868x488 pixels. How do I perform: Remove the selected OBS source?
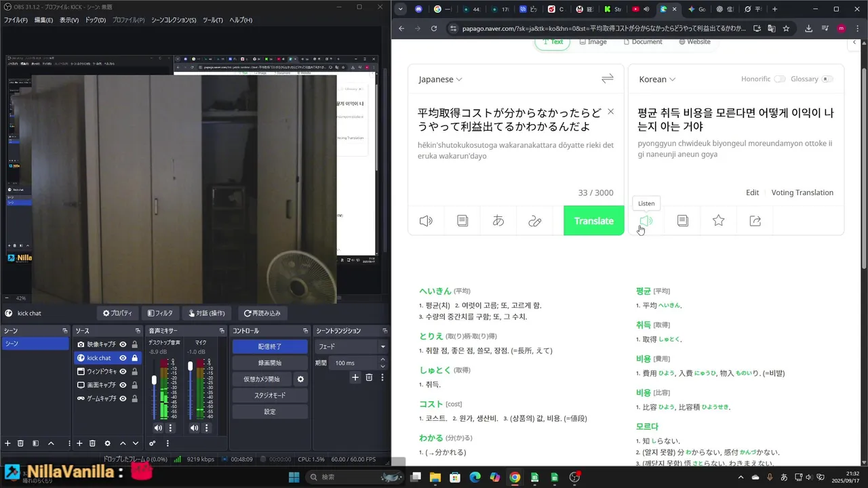click(93, 443)
